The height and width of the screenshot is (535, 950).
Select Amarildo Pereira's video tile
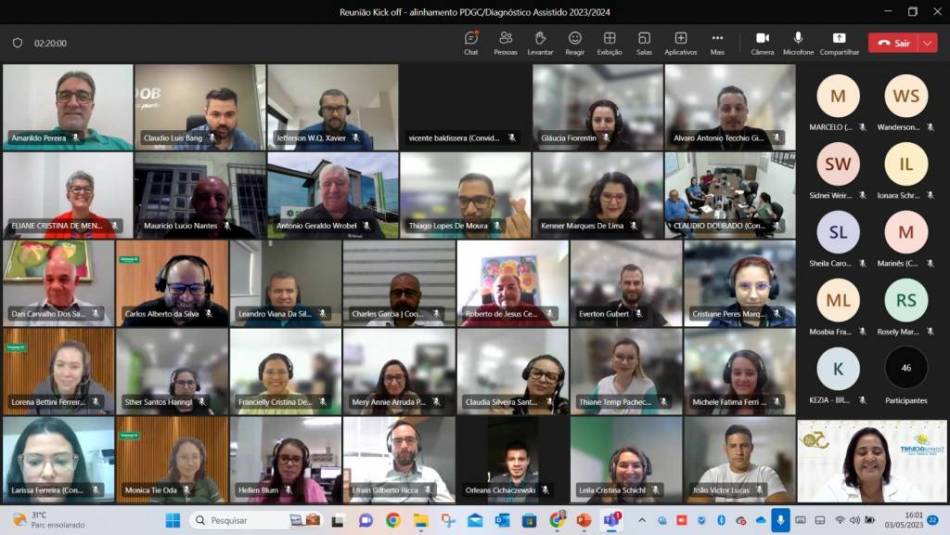tap(68, 107)
